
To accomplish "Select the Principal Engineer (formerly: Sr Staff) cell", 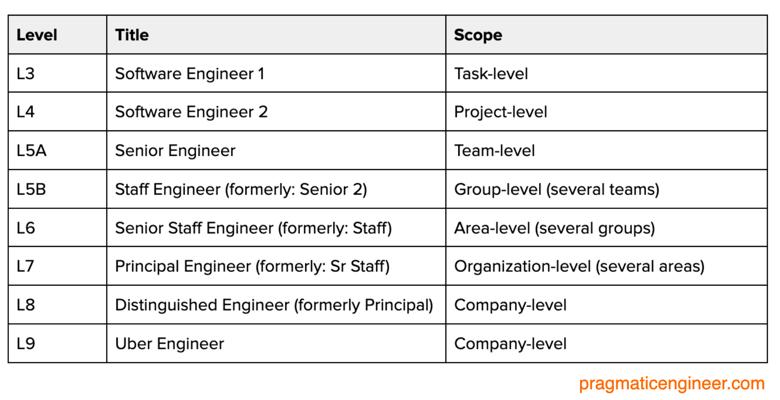I will click(252, 266).
